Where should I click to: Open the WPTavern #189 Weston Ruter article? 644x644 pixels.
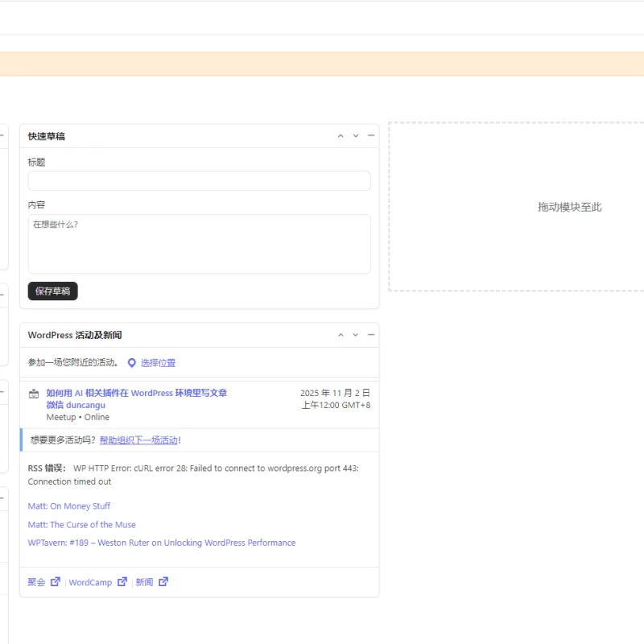coord(162,543)
